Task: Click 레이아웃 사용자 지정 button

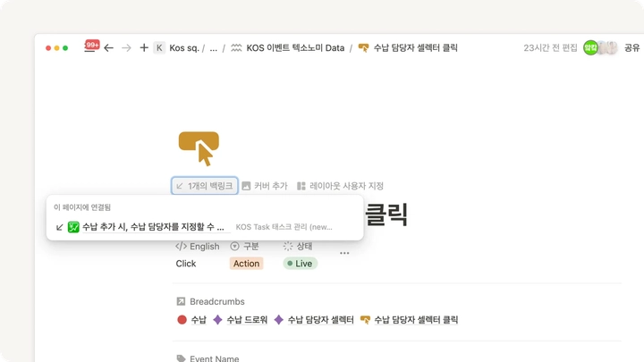Action: click(341, 186)
